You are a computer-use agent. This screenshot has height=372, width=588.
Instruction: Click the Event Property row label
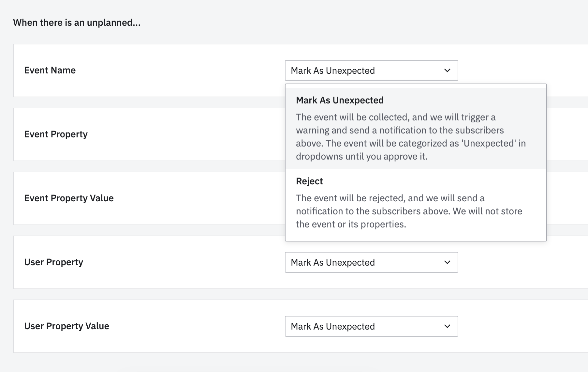tap(56, 134)
